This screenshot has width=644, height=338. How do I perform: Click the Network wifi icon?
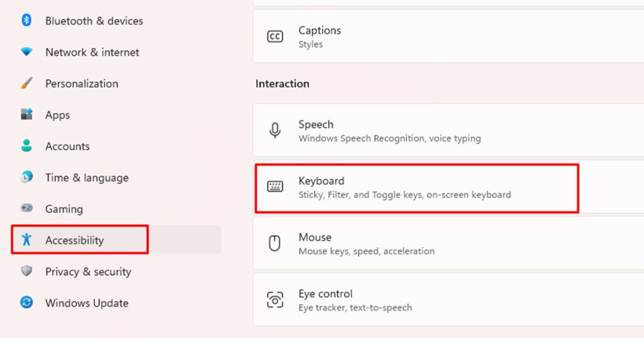click(26, 52)
